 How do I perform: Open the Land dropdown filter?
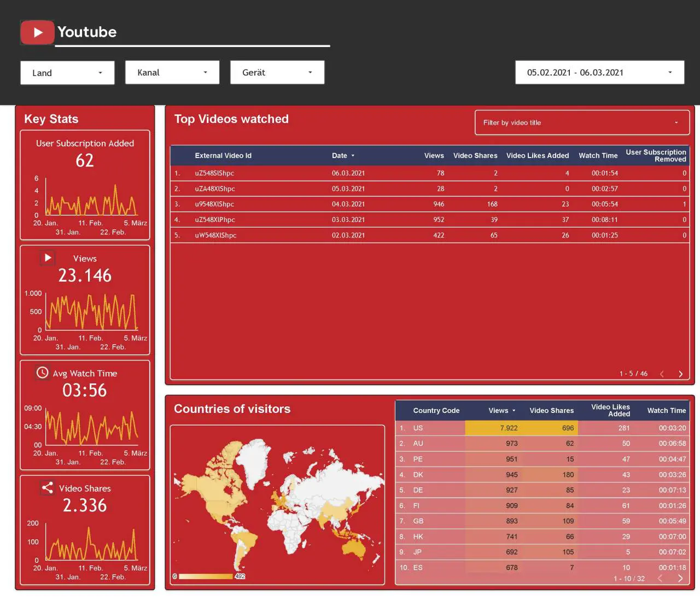pyautogui.click(x=67, y=73)
